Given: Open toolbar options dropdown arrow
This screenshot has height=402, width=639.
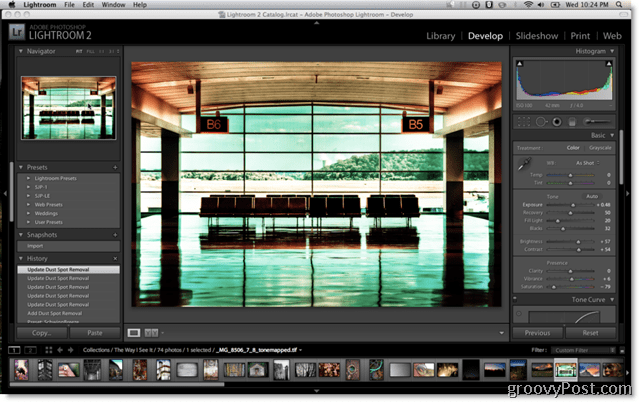Looking at the screenshot, I should point(501,333).
